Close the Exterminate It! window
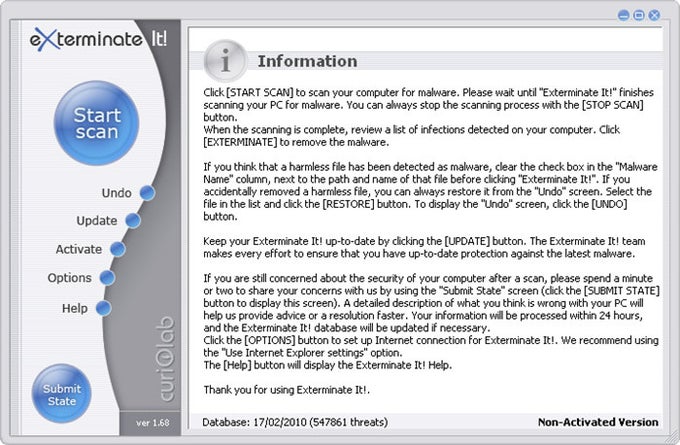680x445 pixels. point(654,16)
